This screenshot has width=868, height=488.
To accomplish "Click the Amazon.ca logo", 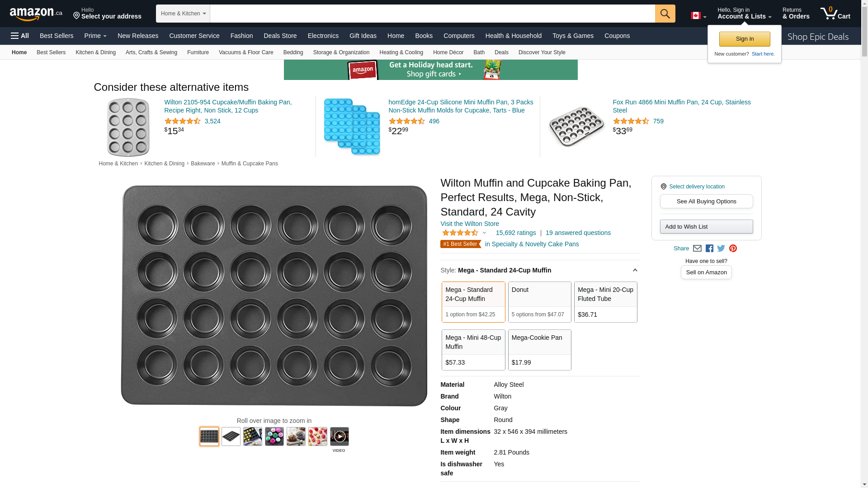I will coord(36,14).
